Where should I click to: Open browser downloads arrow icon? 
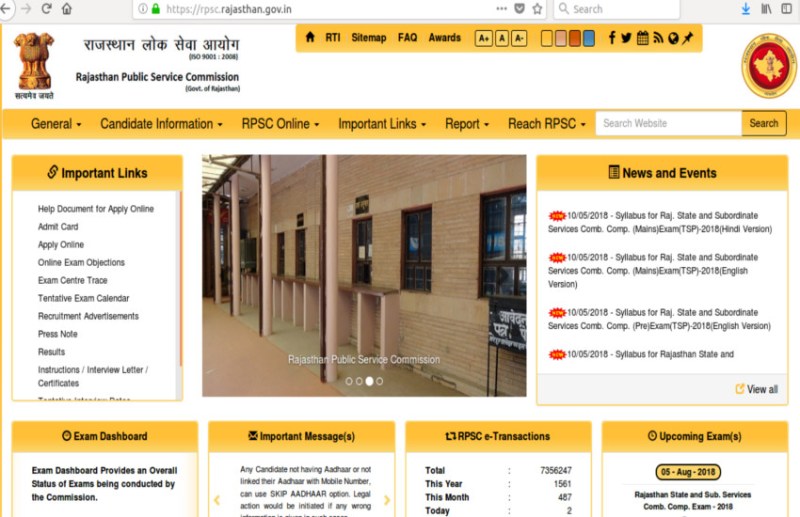click(x=746, y=9)
